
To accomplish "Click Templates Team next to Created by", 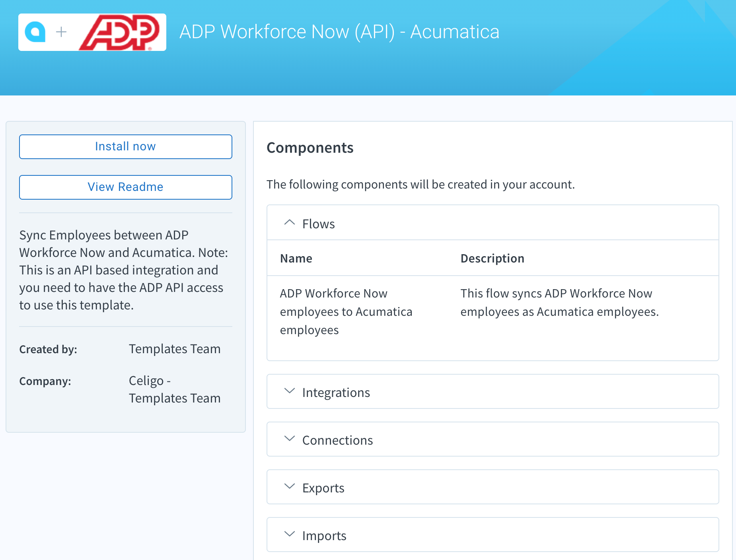I will (175, 349).
